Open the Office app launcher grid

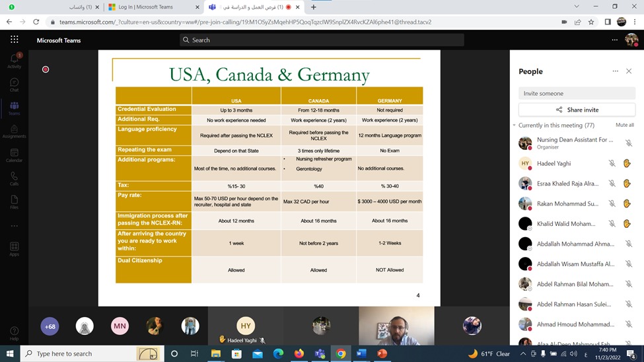(x=15, y=40)
